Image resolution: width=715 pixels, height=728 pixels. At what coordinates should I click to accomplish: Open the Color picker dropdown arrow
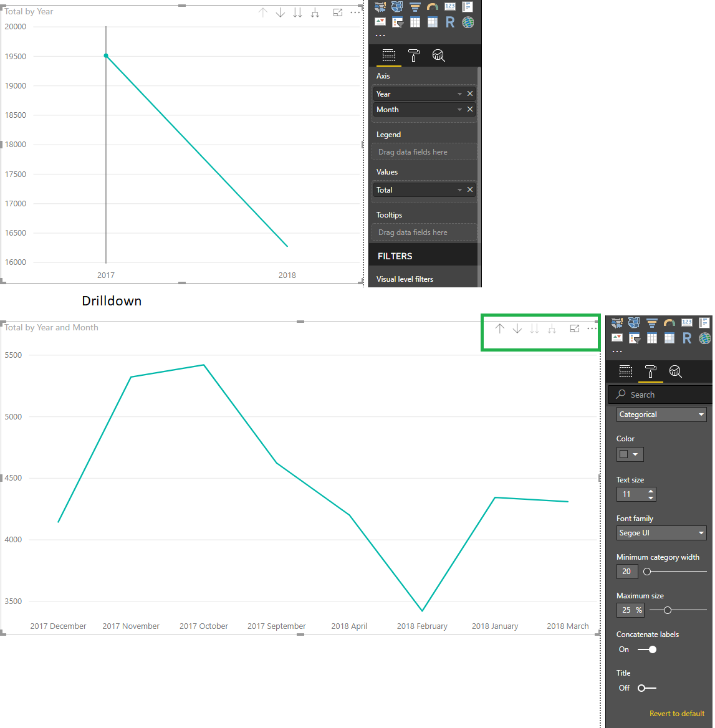pyautogui.click(x=635, y=454)
